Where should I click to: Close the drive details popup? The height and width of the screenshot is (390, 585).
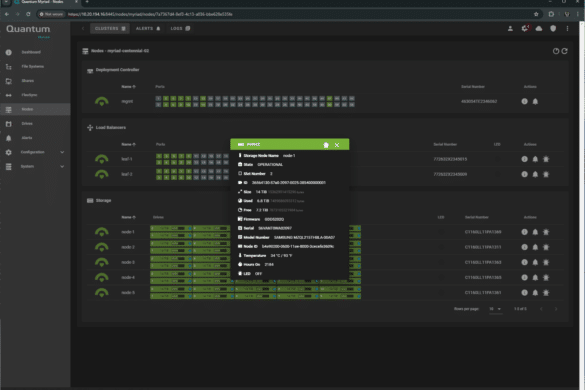pyautogui.click(x=337, y=145)
